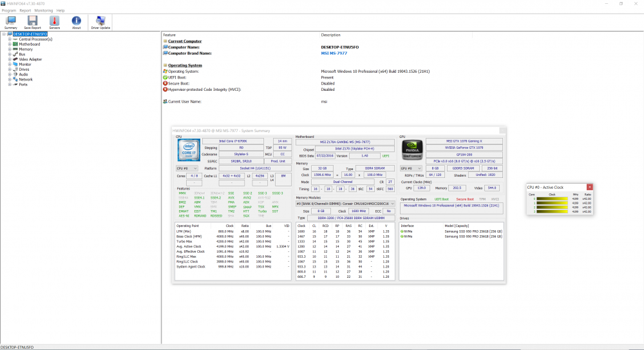Collapse the DESKTOP-ETNUSFO root node
This screenshot has width=644, height=350.
4,34
